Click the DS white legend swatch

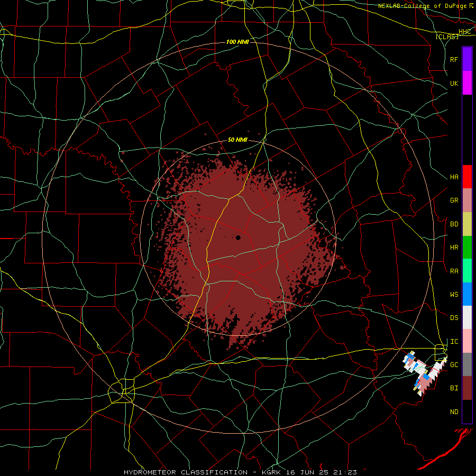coord(467,317)
